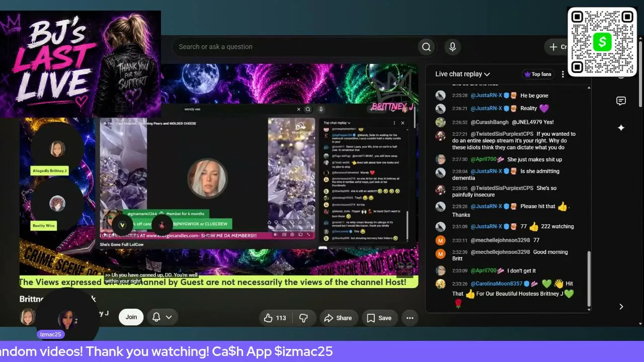644x362 pixels.
Task: Toggle fullscreen on the embedded player
Action: tap(308, 235)
